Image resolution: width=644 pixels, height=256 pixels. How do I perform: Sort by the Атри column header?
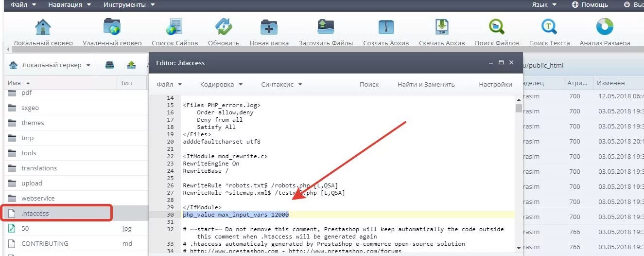579,83
